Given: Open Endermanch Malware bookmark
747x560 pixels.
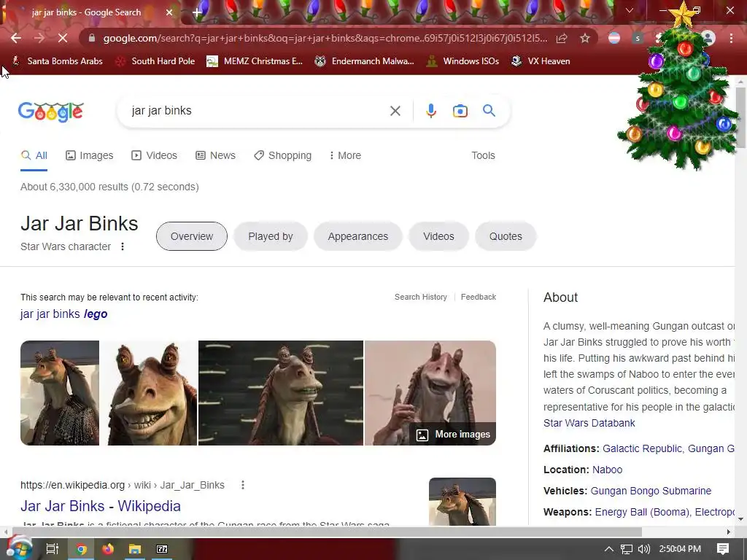Looking at the screenshot, I should pos(365,61).
